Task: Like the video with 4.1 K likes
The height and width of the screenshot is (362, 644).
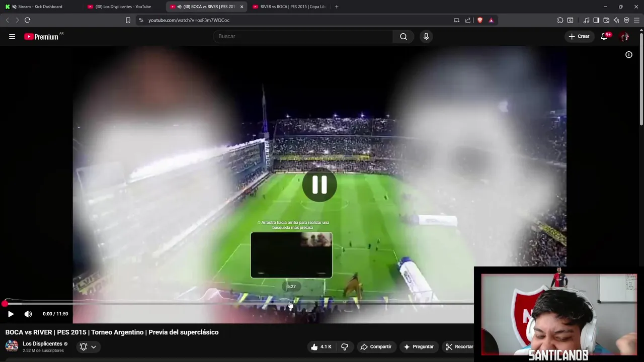Action: point(321,346)
